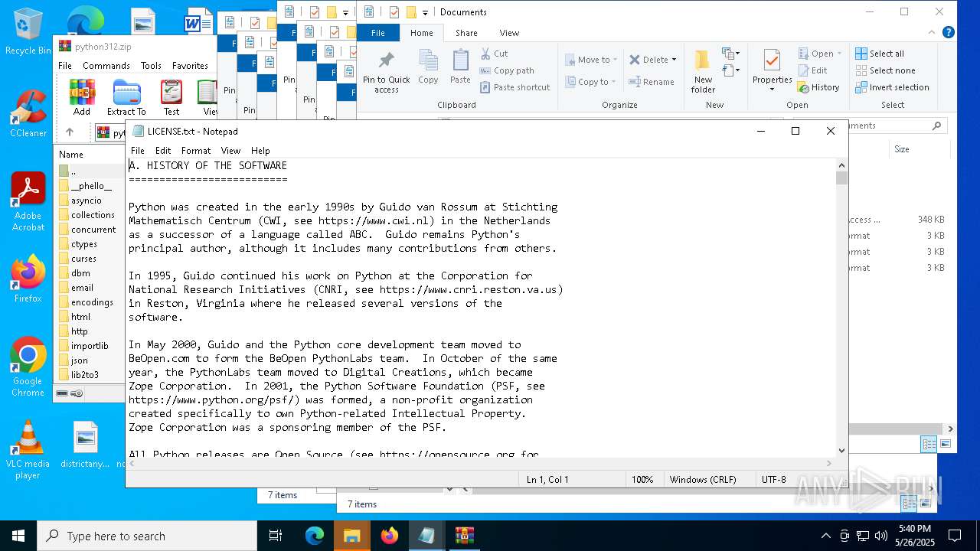Image resolution: width=980 pixels, height=551 pixels.
Task: Select encodings folder in WinRAR list
Action: tap(92, 302)
